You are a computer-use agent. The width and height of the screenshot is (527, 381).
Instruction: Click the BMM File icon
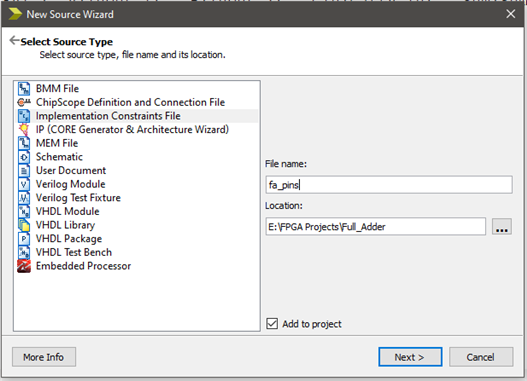24,89
